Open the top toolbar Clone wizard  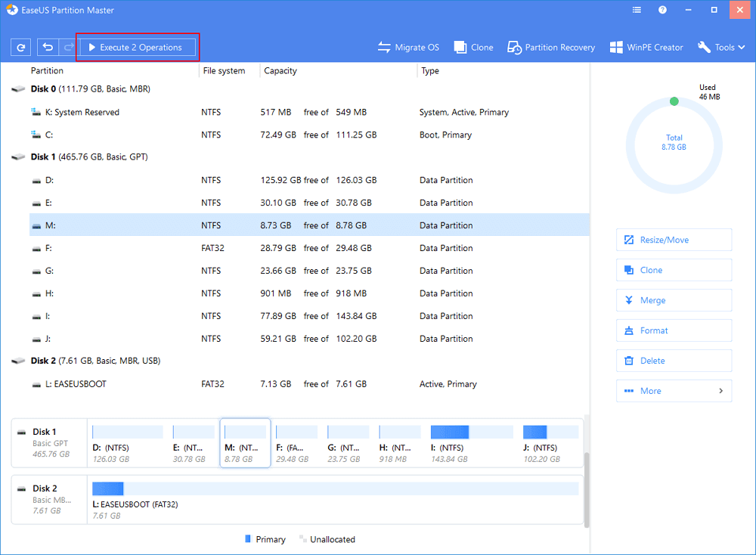(473, 47)
